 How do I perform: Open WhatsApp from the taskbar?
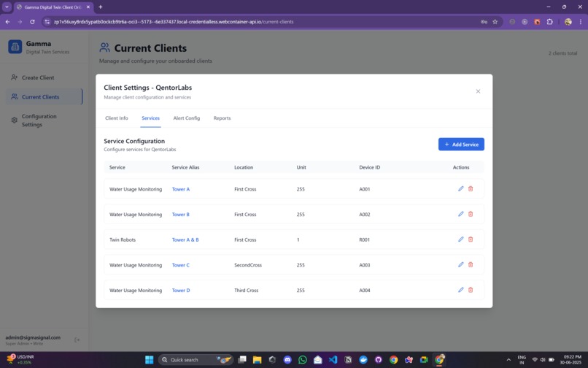click(302, 359)
